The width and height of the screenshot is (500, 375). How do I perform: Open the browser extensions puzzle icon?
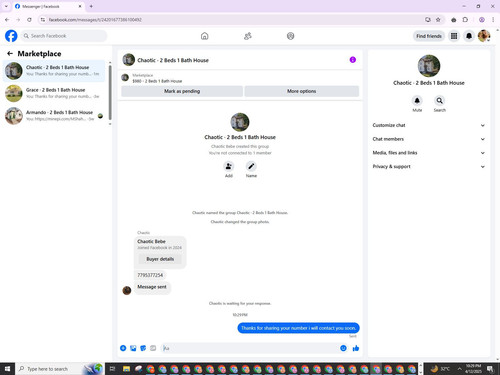[x=465, y=20]
